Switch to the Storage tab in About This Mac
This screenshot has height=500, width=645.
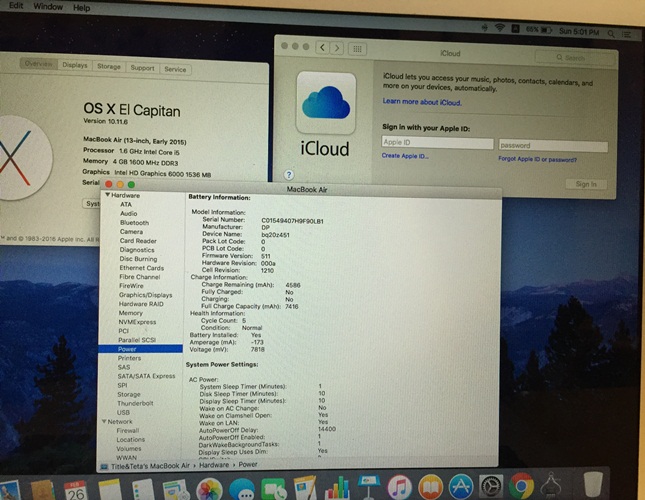[109, 66]
